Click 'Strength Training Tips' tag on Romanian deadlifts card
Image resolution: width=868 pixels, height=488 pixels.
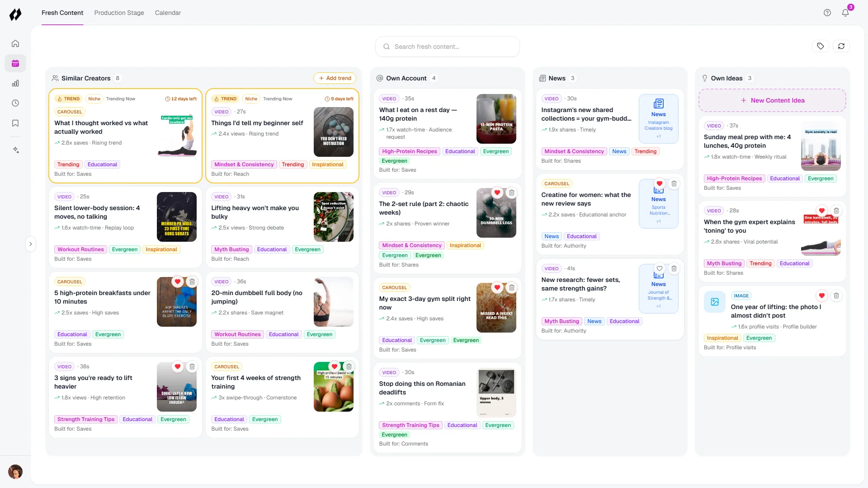click(x=410, y=425)
